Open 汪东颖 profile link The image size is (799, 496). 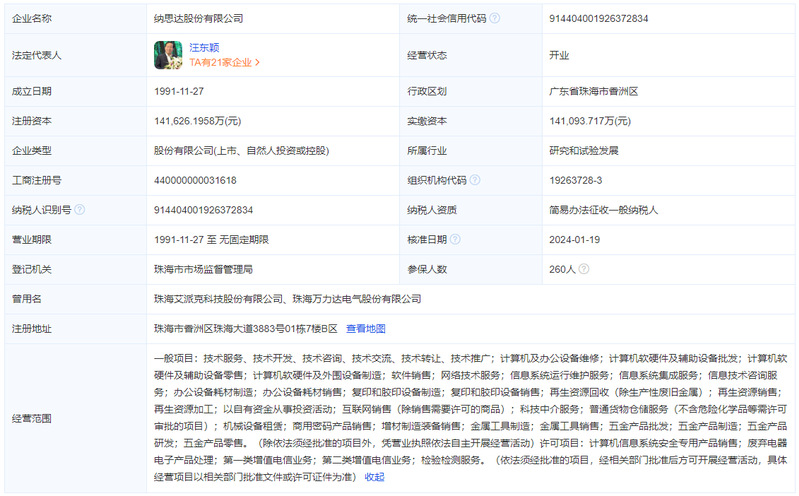point(204,47)
